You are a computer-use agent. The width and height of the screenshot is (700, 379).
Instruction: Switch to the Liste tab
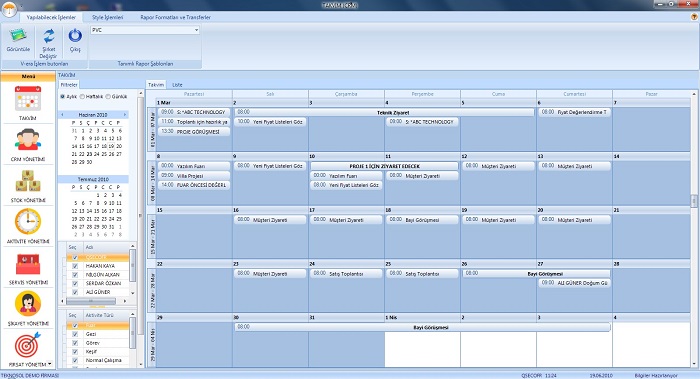pos(177,84)
